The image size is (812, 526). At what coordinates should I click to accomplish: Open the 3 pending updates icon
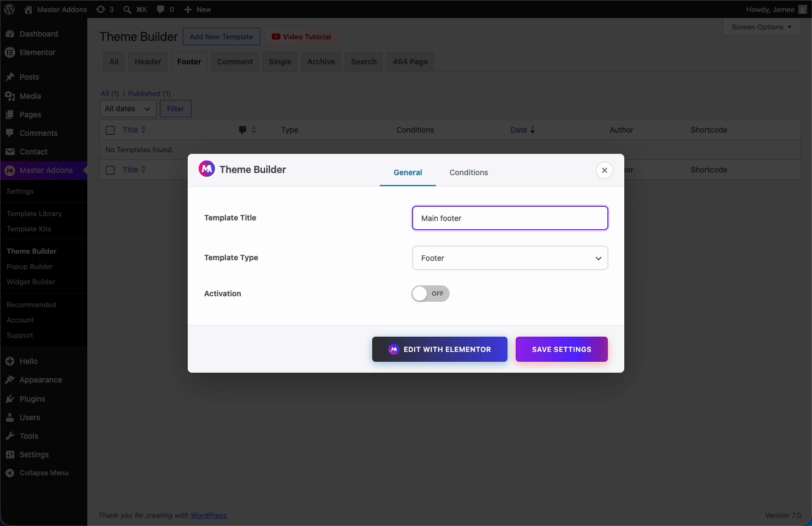tap(105, 9)
